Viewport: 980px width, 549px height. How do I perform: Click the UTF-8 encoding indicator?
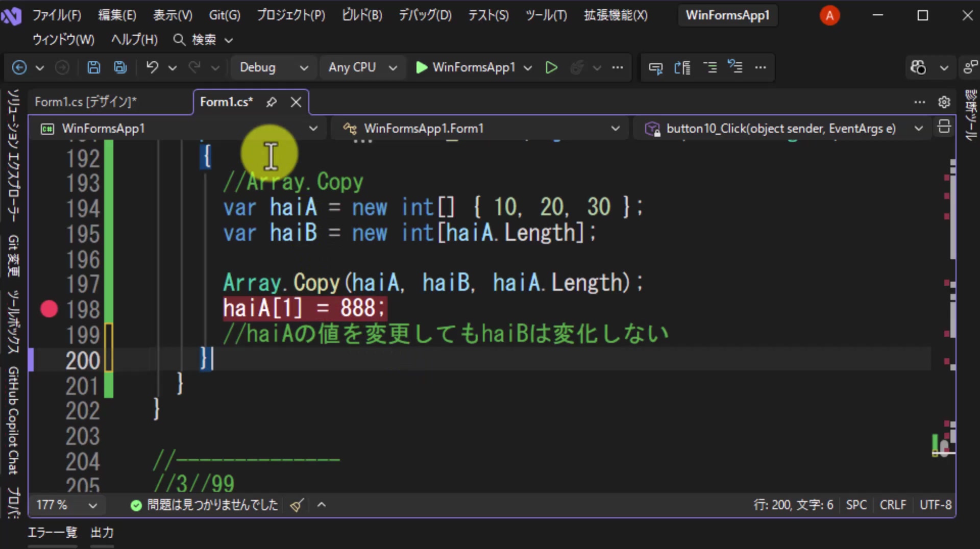[x=936, y=505]
